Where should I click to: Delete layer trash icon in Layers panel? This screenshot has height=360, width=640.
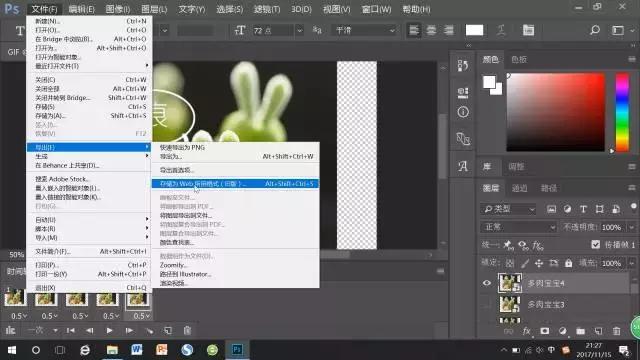tap(616, 331)
